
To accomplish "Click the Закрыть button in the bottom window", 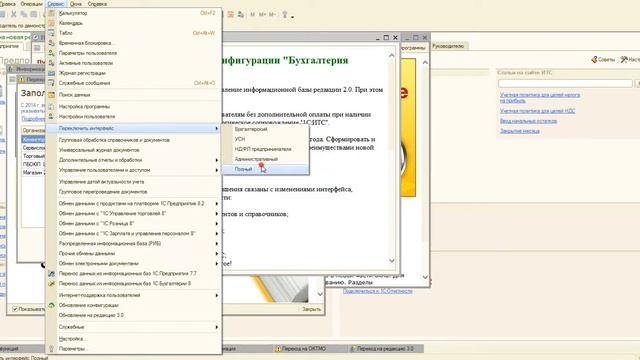I will pos(311,309).
